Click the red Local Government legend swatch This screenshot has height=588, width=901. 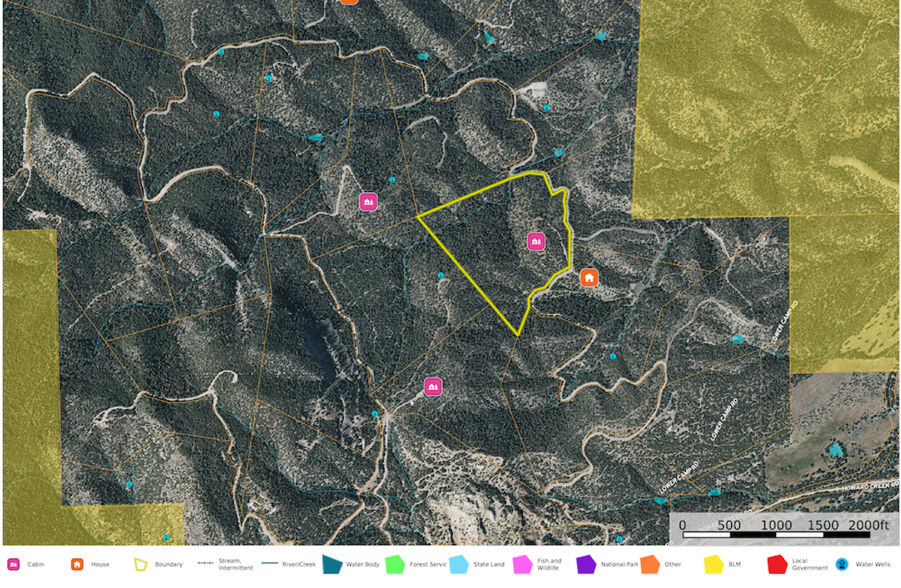[777, 564]
